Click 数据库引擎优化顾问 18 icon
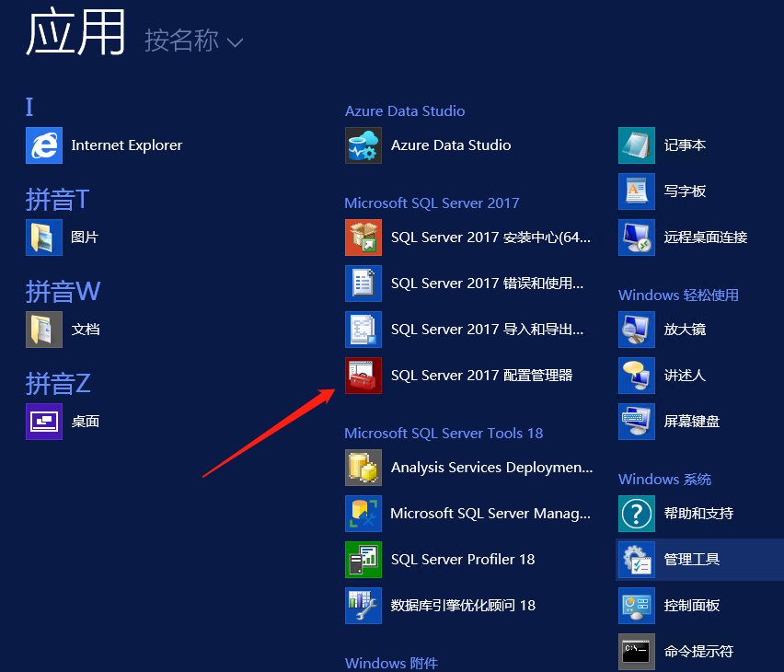Viewport: 784px width, 672px height. tap(363, 606)
